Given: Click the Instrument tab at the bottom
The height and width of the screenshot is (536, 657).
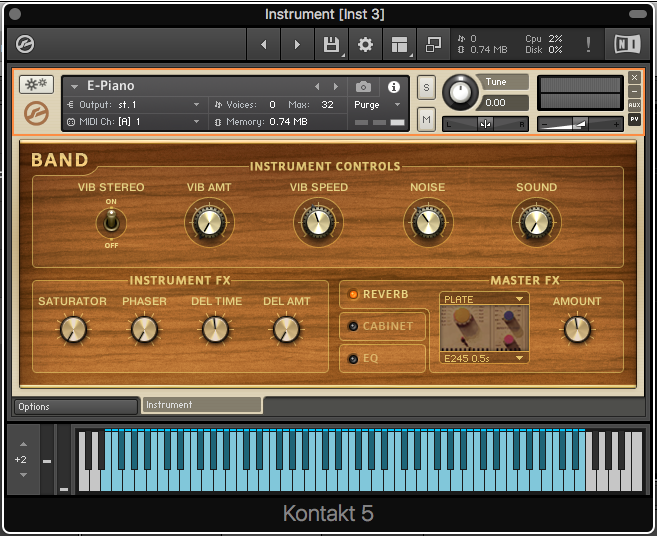Looking at the screenshot, I should point(202,405).
